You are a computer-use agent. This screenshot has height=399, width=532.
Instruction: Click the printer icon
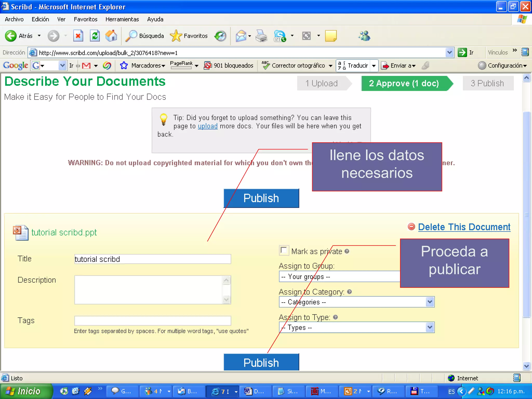pyautogui.click(x=261, y=36)
